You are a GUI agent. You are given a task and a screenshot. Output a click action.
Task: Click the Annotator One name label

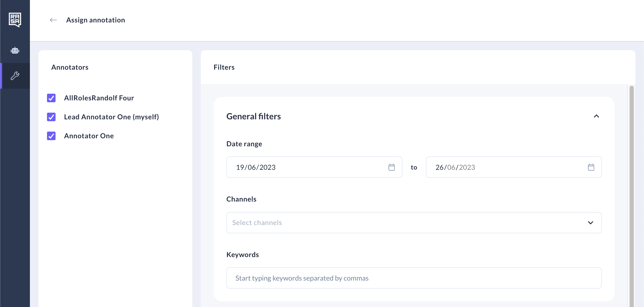click(89, 136)
